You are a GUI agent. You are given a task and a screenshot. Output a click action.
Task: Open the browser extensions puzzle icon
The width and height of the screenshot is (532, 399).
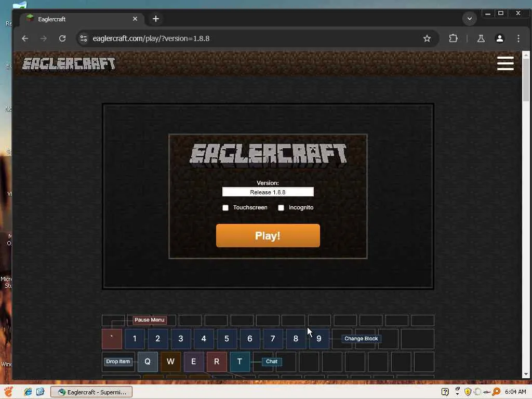(x=453, y=38)
